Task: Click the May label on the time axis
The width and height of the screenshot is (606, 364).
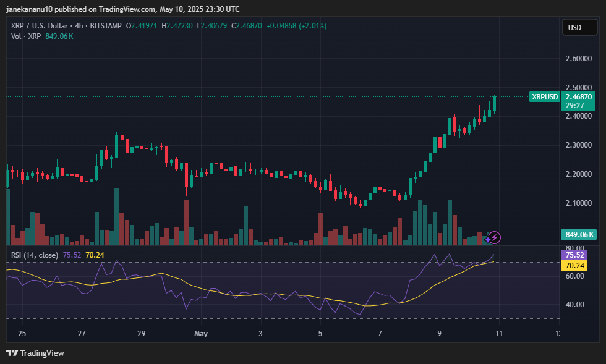Action: [x=201, y=334]
